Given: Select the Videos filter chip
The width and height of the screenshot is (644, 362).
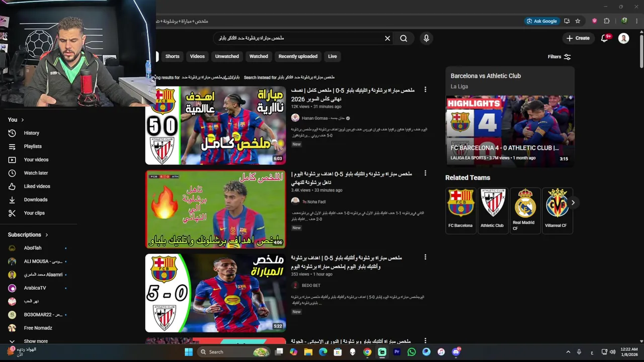Looking at the screenshot, I should click(x=197, y=56).
